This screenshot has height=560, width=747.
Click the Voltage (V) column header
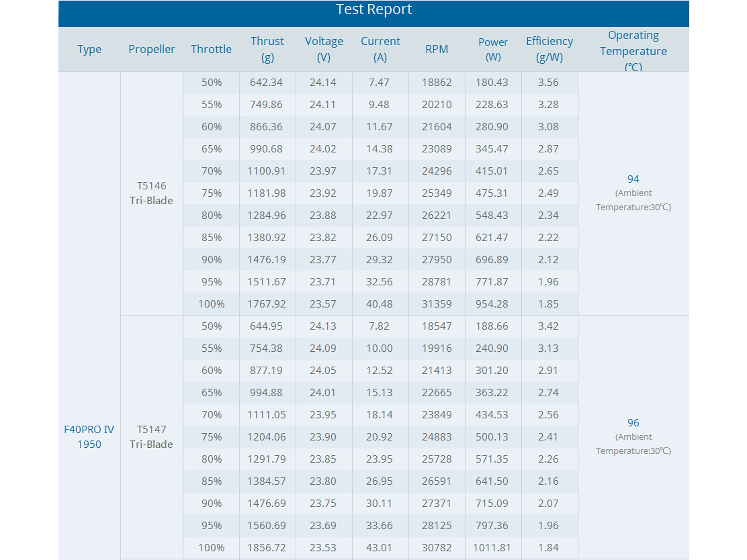[323, 49]
